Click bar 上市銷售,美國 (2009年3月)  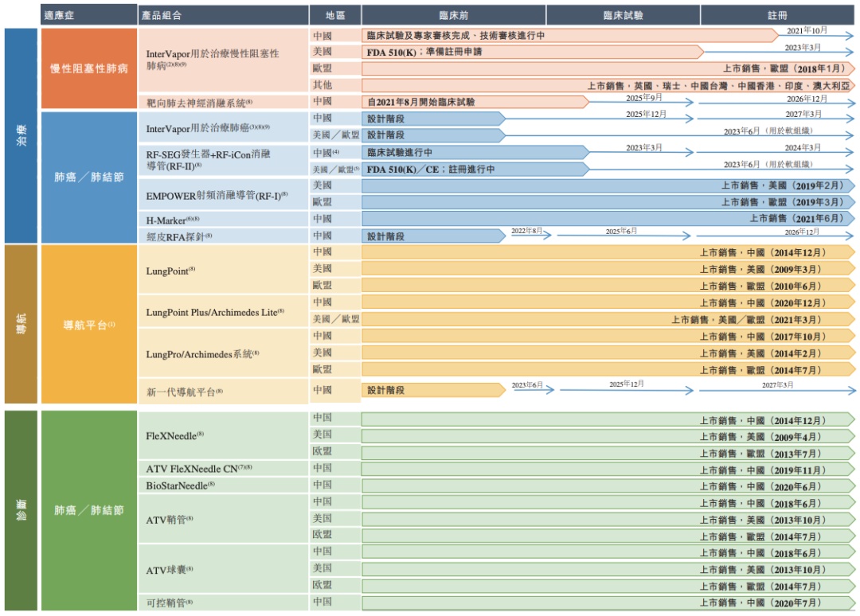pos(608,269)
